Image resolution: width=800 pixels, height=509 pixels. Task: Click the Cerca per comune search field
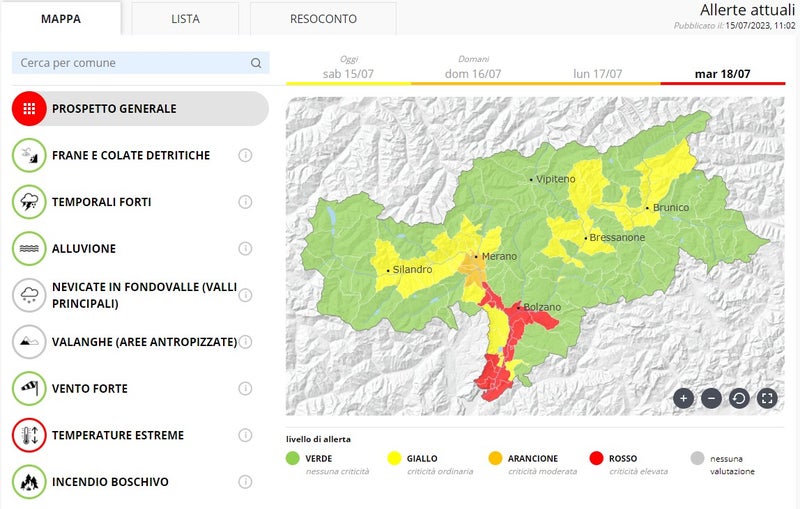pyautogui.click(x=130, y=63)
